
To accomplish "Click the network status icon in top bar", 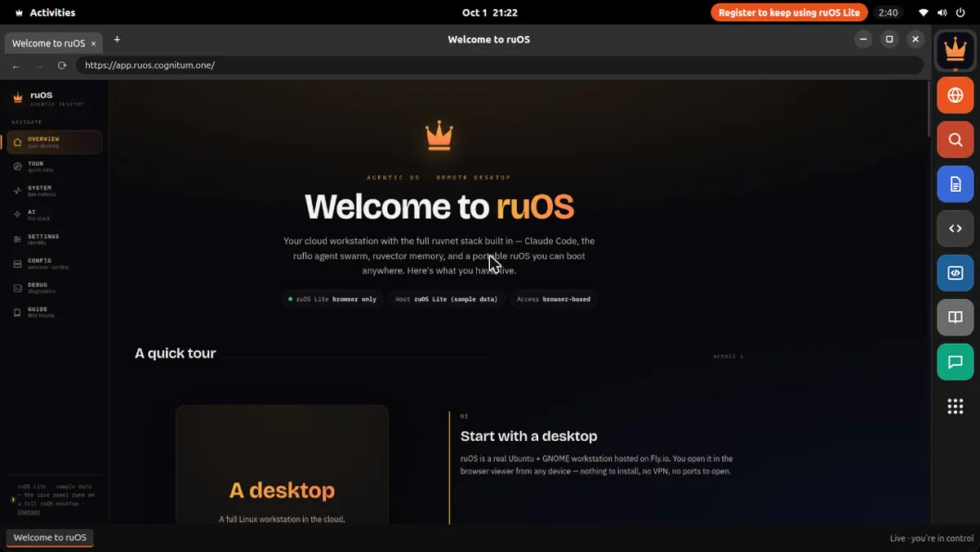I will pyautogui.click(x=924, y=12).
